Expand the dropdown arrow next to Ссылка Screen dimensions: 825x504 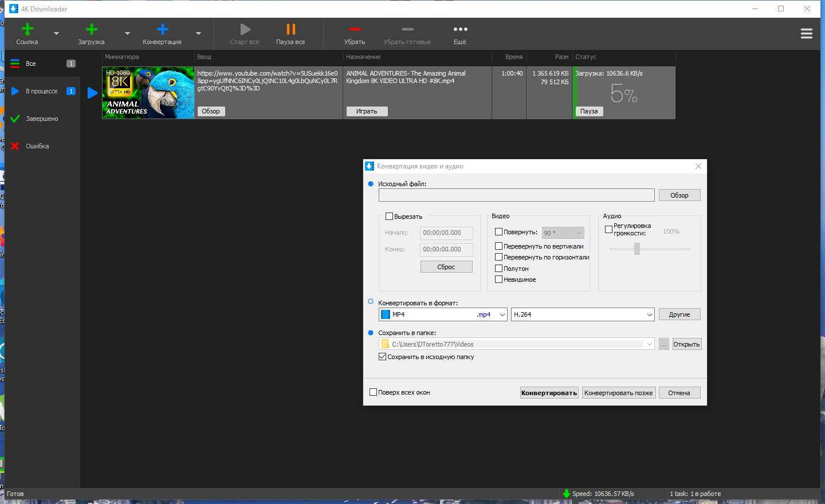pyautogui.click(x=56, y=33)
